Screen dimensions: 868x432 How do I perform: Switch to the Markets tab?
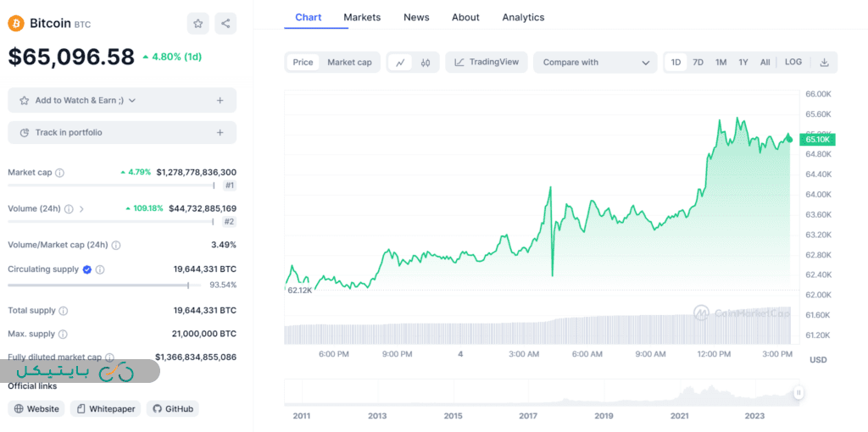(x=362, y=17)
